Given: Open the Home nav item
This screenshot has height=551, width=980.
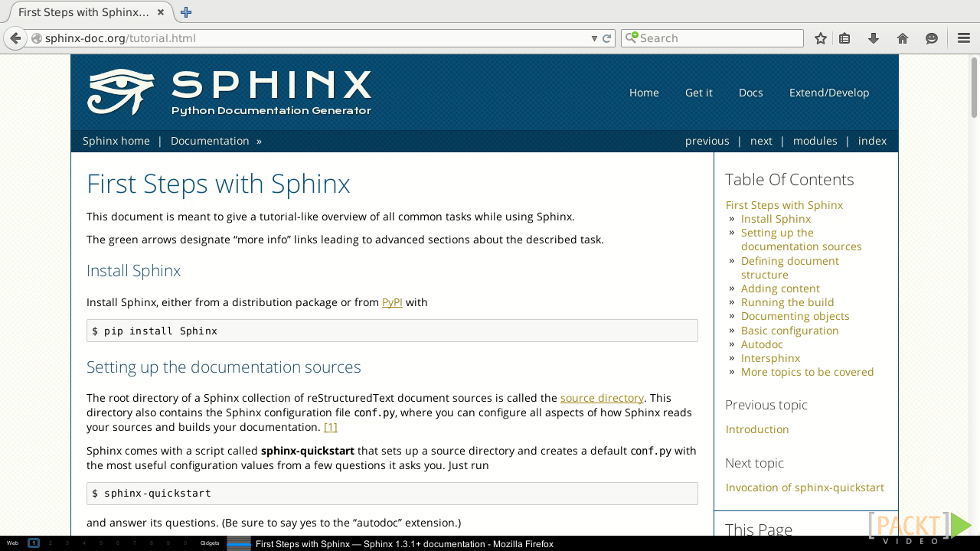Looking at the screenshot, I should pos(644,93).
